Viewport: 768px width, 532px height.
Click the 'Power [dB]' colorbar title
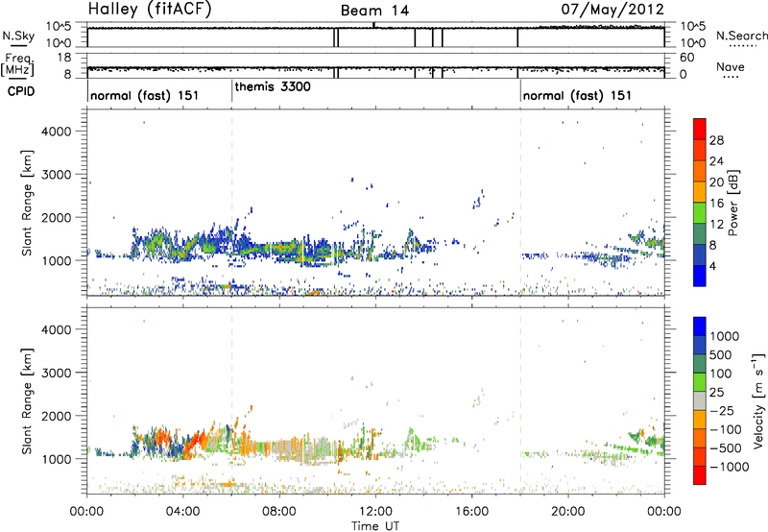coord(733,203)
